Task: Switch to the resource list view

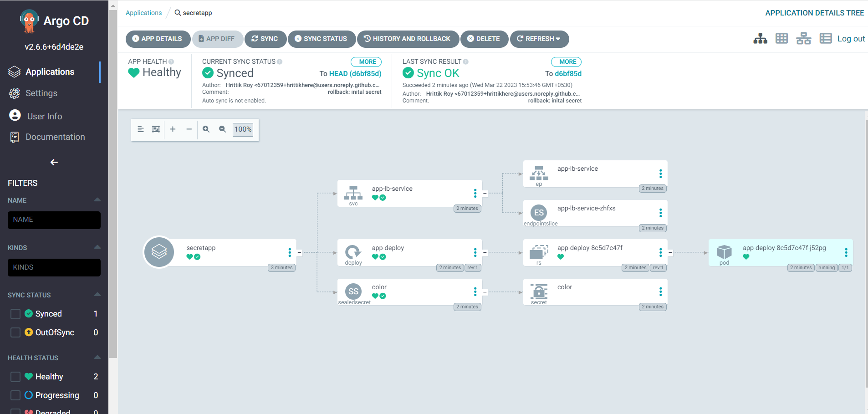Action: click(826, 38)
